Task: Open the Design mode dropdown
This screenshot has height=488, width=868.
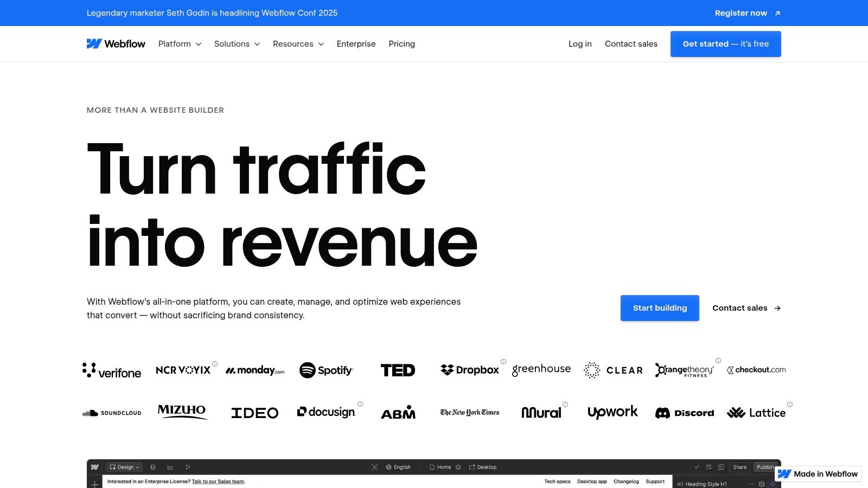Action: click(124, 467)
